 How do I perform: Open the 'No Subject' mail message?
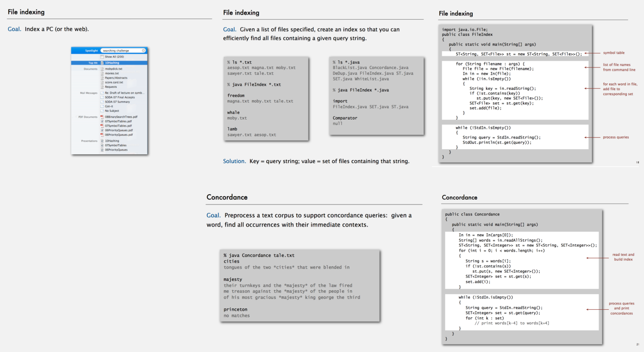pyautogui.click(x=112, y=111)
